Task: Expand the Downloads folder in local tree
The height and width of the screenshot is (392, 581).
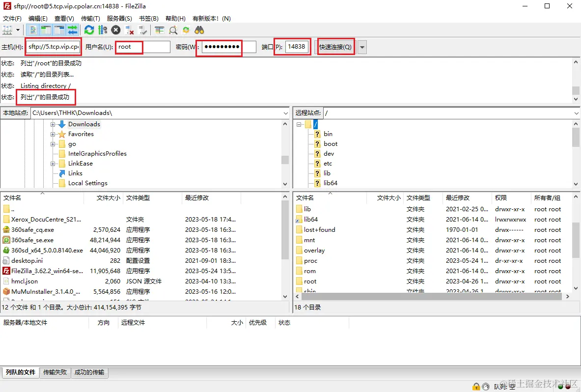Action: tap(53, 124)
